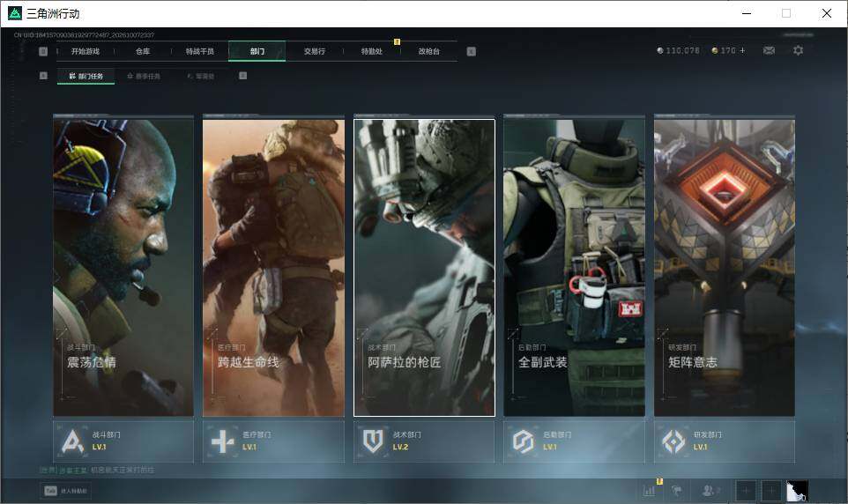Click the expand arrow icon on 全副武装 card
The height and width of the screenshot is (504, 848).
click(x=512, y=333)
